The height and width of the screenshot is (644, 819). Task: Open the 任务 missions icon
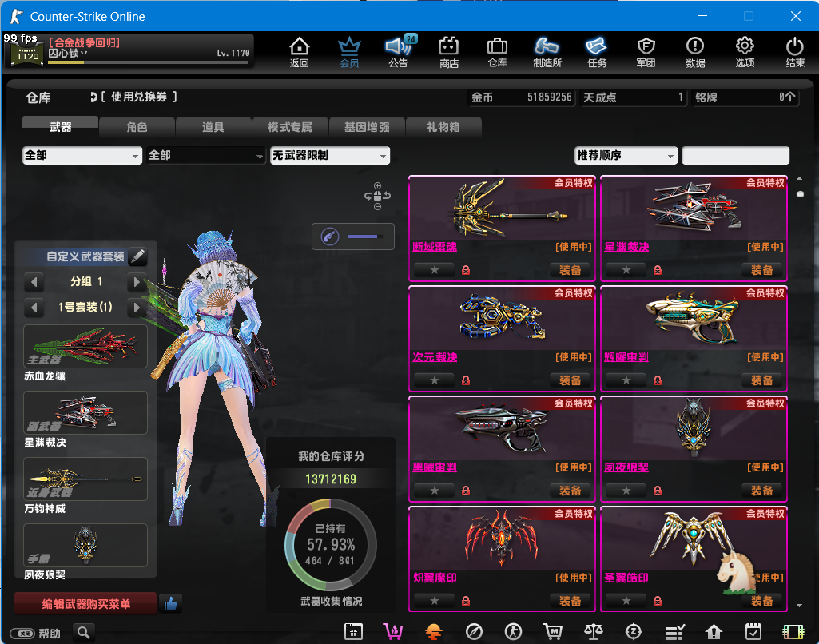click(597, 51)
